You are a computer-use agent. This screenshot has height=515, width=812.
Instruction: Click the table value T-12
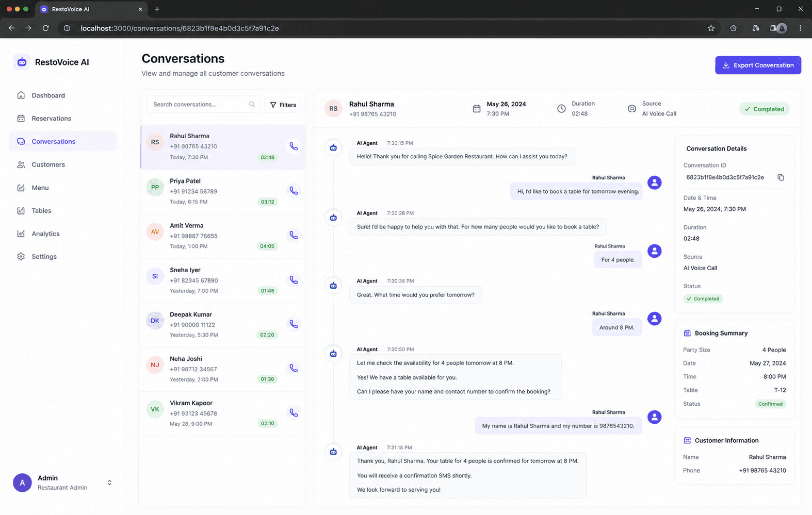780,390
